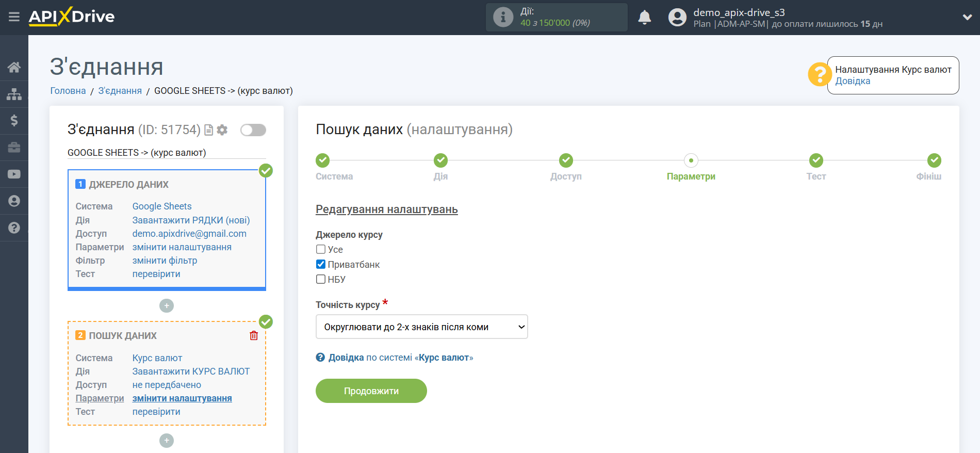The height and width of the screenshot is (453, 980).
Task: Open the Точність курсу dropdown
Action: [x=422, y=327]
